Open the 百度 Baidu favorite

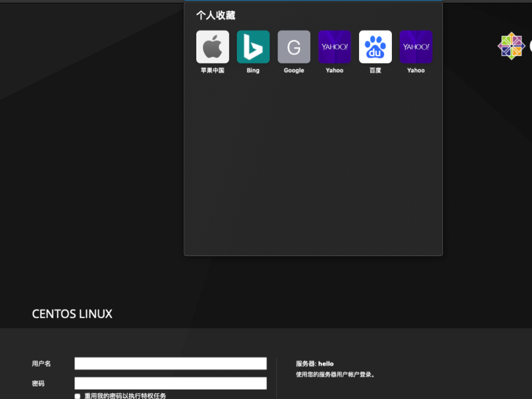point(375,47)
